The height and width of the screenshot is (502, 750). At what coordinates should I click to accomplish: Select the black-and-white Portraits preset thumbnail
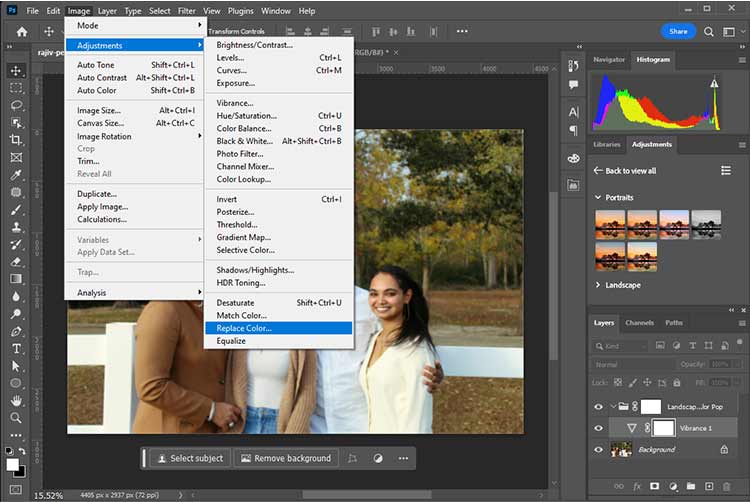pyautogui.click(x=706, y=224)
